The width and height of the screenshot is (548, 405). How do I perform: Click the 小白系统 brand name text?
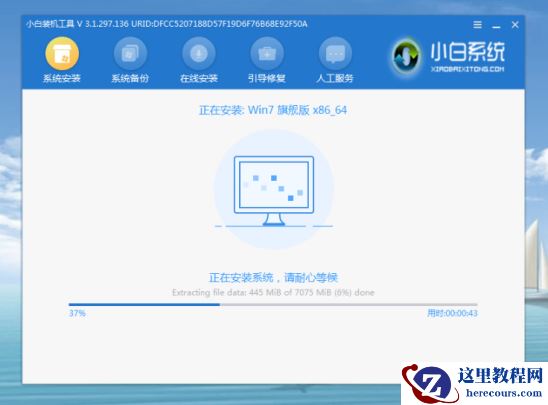[x=467, y=52]
